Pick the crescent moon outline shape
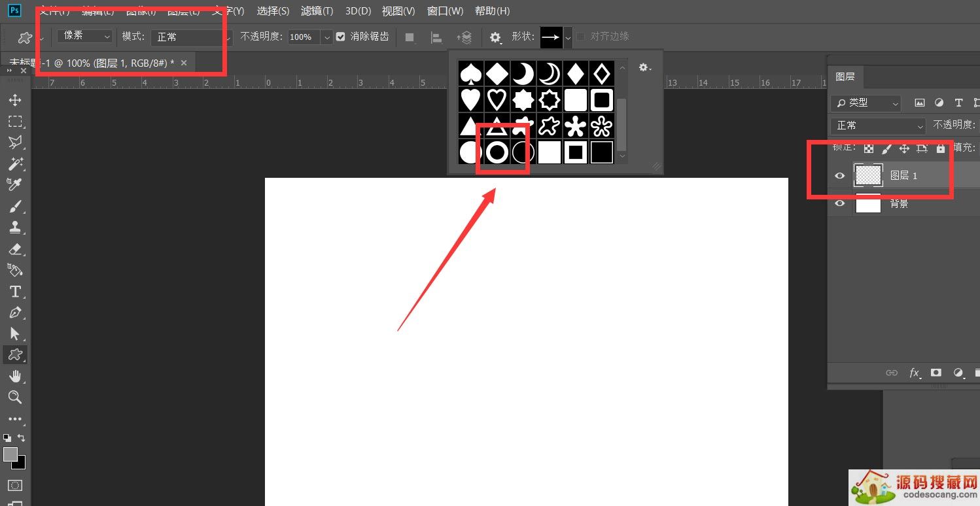 click(549, 74)
